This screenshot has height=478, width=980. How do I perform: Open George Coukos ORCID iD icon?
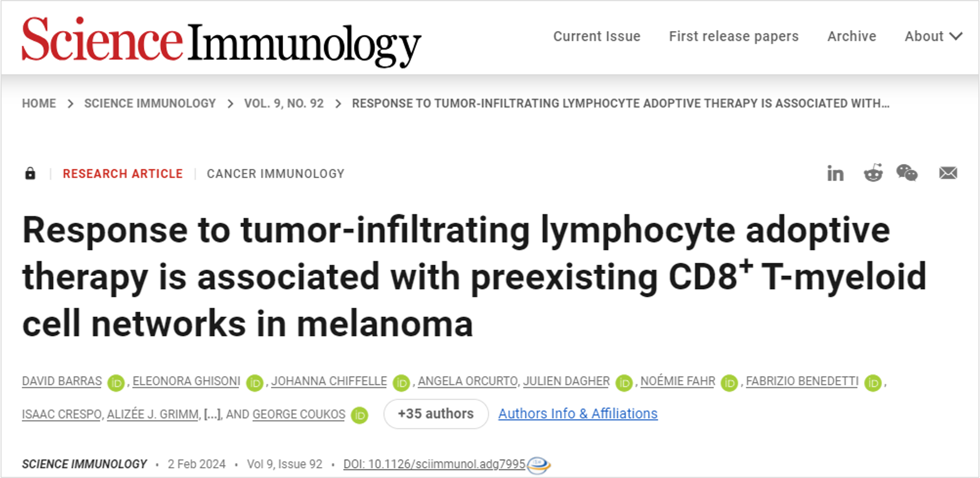tap(359, 415)
